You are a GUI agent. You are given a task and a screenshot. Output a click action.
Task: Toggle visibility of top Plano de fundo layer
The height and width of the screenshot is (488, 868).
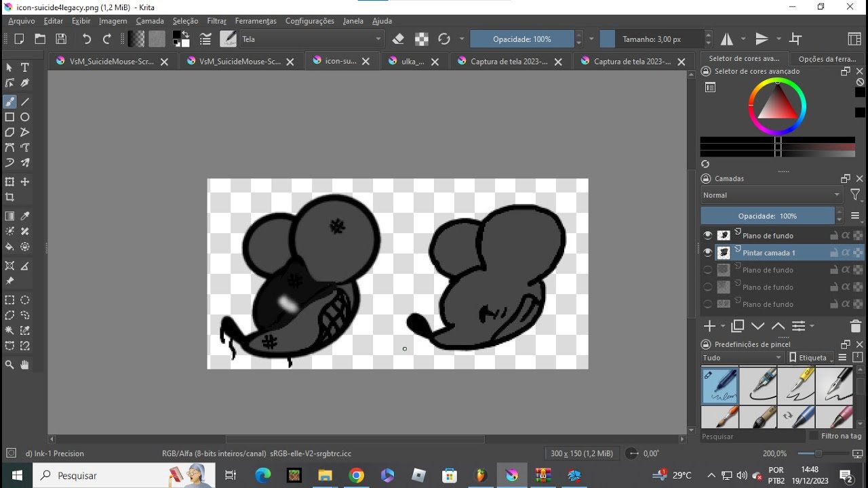(707, 235)
